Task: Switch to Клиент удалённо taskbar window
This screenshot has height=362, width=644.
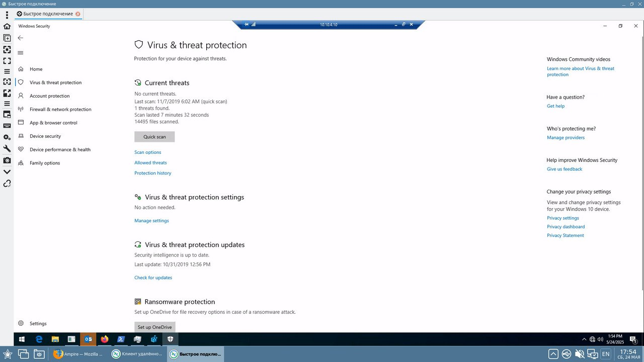Action: pyautogui.click(x=137, y=354)
